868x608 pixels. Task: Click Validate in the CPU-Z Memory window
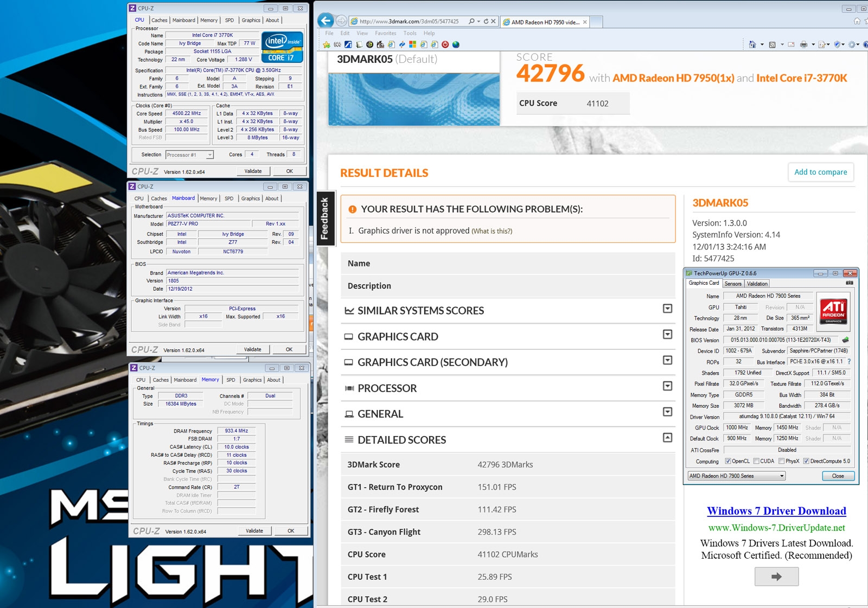(254, 531)
